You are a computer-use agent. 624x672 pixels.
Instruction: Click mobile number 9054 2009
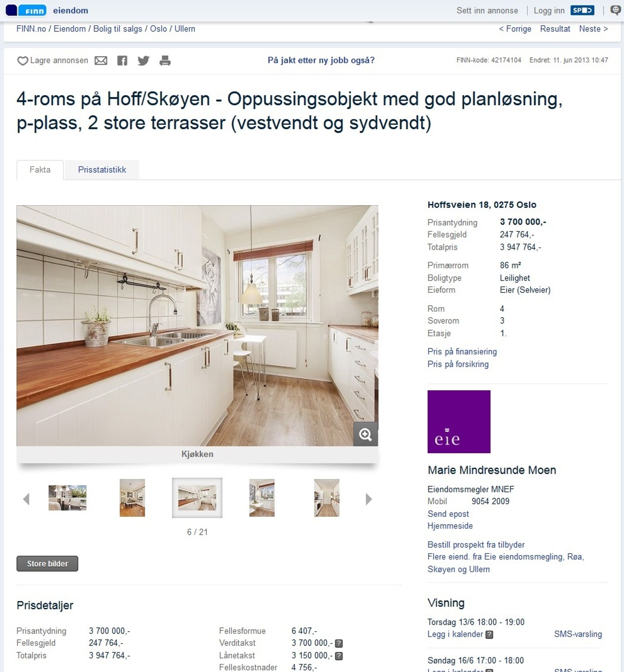pos(490,501)
